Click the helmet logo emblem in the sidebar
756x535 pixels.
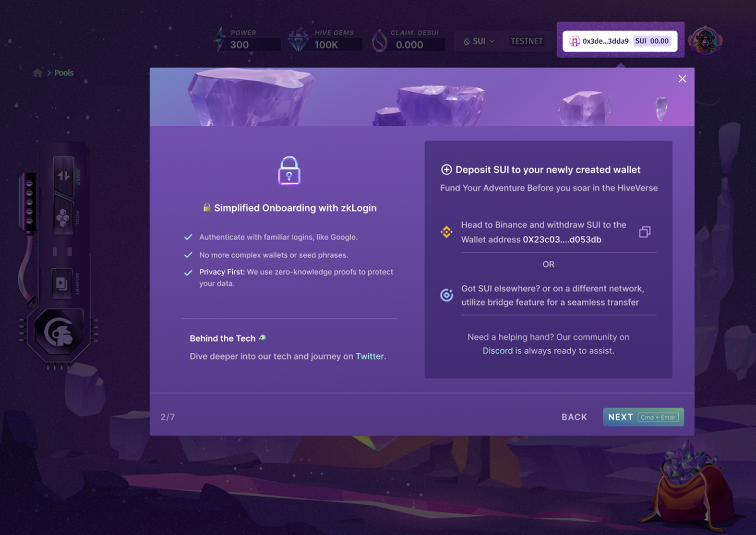(x=58, y=333)
